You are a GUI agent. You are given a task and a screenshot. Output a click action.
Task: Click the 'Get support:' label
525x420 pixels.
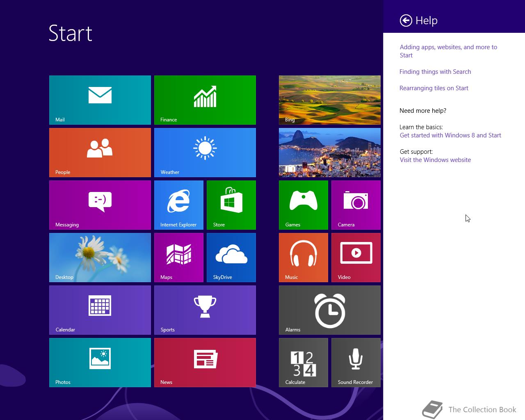point(416,152)
